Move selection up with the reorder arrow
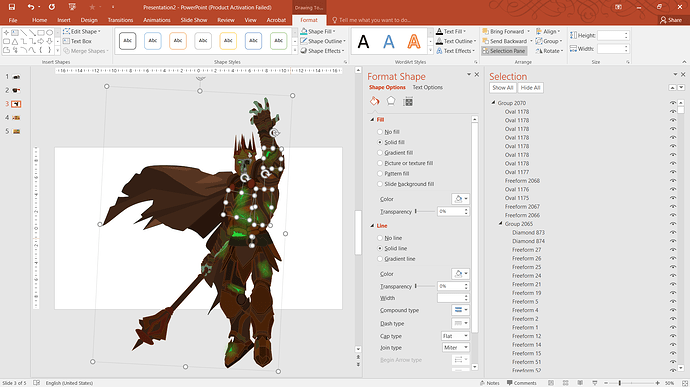 pyautogui.click(x=672, y=88)
